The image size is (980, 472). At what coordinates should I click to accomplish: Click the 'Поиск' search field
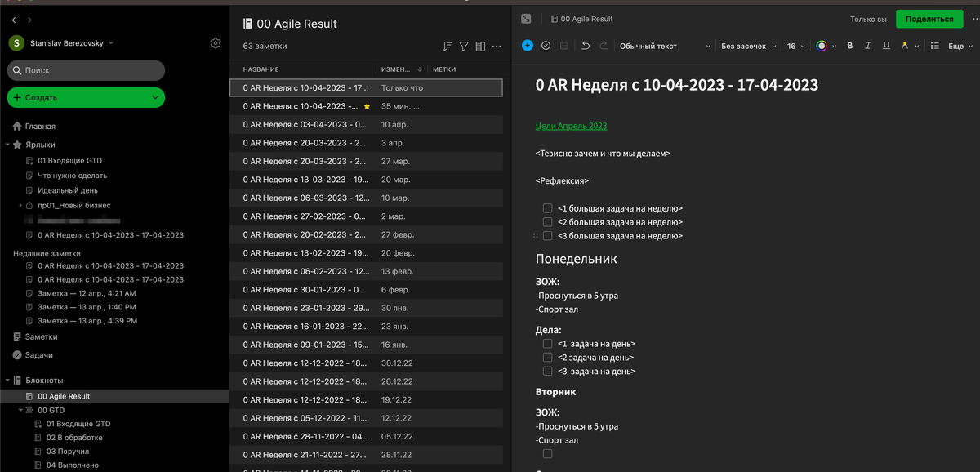86,71
